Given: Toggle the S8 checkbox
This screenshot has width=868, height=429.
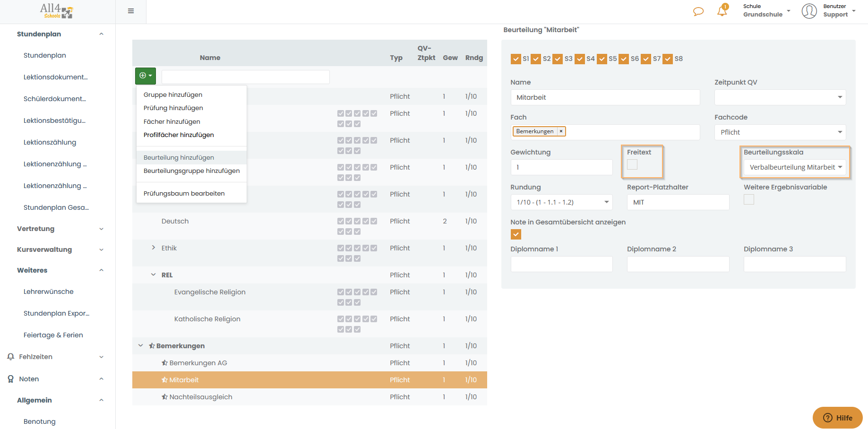Looking at the screenshot, I should [x=668, y=59].
